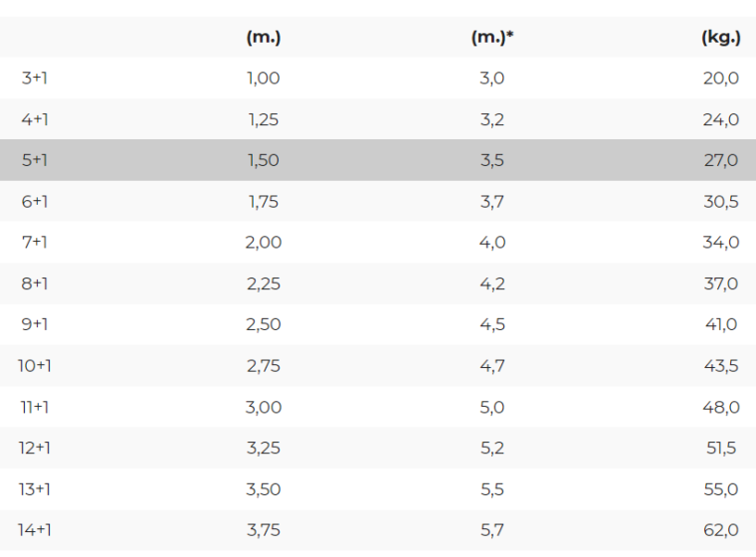The height and width of the screenshot is (557, 756).
Task: Select the 8+1 row label
Action: pos(34,283)
